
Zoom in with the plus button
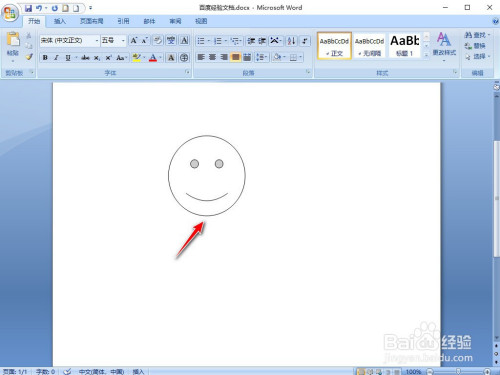487,371
